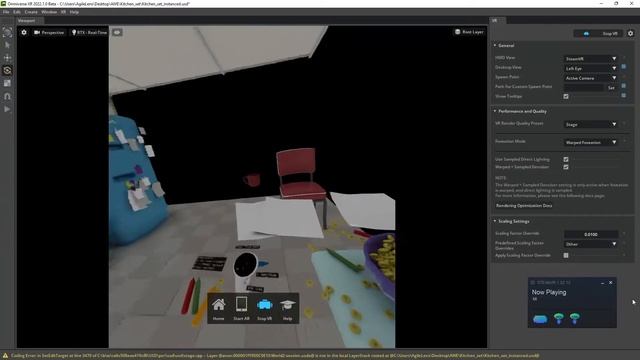The image size is (640, 360).
Task: Switch to the Viewport tab
Action: [x=27, y=20]
